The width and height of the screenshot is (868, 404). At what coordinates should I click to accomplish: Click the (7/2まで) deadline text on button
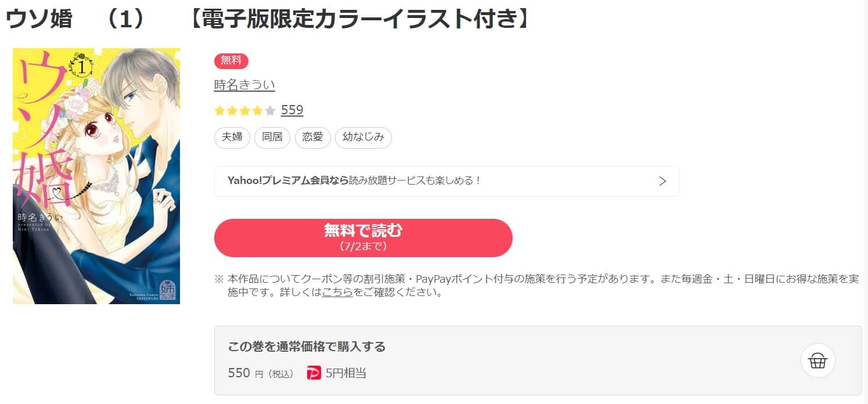[363, 247]
